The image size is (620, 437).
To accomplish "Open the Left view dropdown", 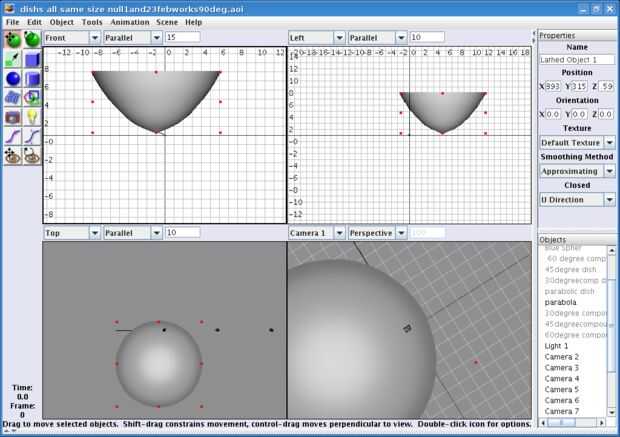I will 316,38.
